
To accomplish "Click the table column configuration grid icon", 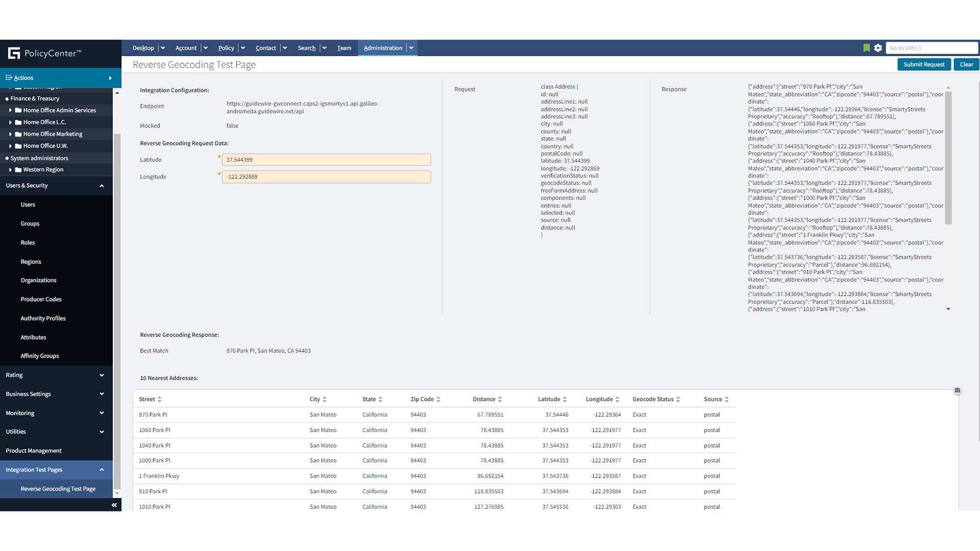I will tap(957, 391).
